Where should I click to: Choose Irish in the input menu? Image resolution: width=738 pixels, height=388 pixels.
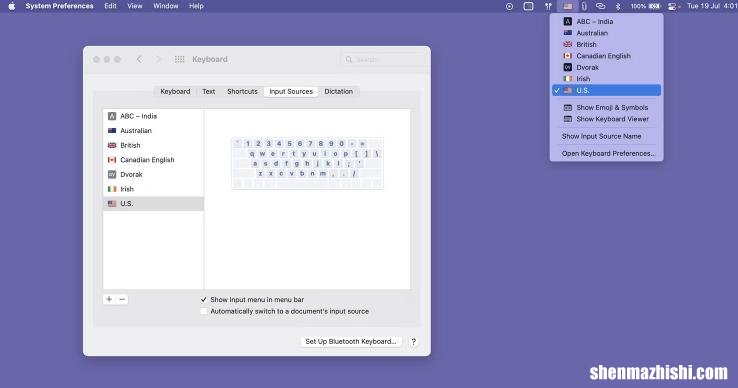606,79
